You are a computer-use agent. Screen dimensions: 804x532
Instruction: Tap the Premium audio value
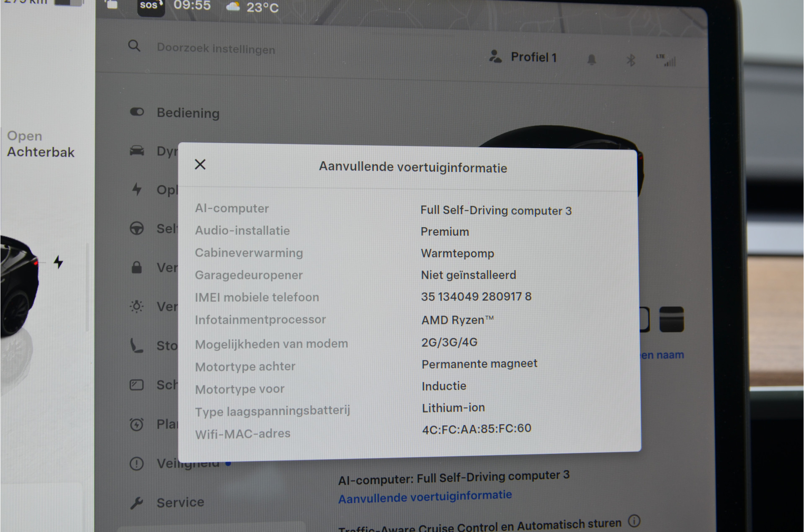click(x=445, y=231)
